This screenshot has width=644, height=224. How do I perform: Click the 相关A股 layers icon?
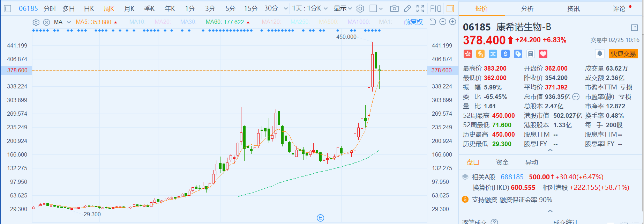[x=465, y=177]
